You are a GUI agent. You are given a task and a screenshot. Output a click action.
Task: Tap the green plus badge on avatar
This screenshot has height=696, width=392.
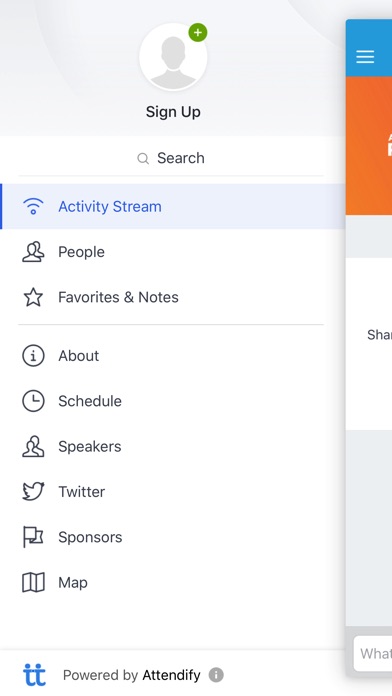click(x=198, y=33)
